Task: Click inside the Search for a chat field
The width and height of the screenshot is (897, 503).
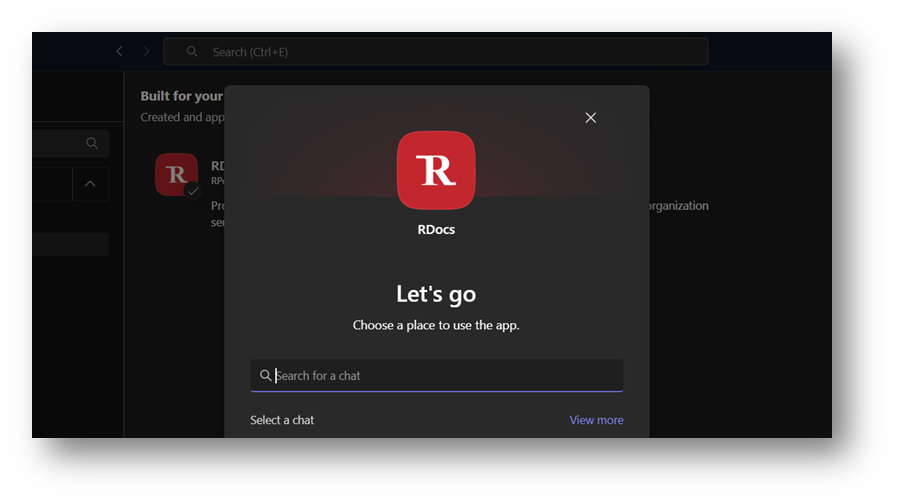Action: tap(436, 375)
